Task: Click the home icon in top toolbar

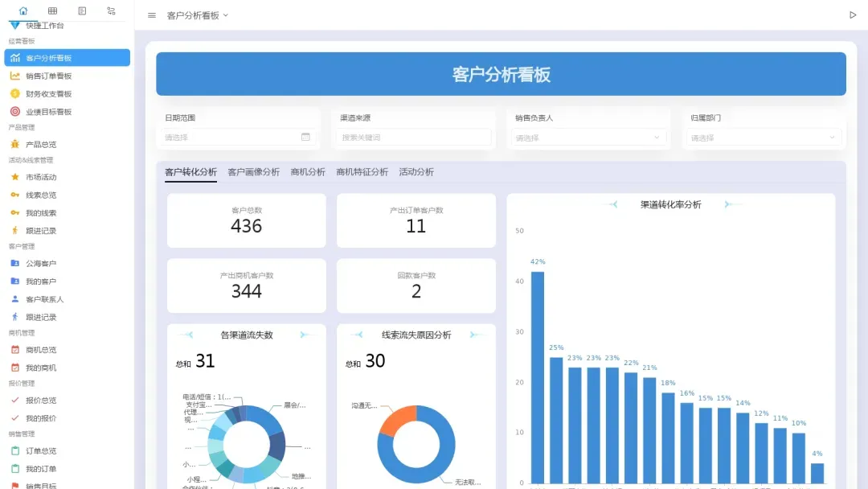Action: 23,10
